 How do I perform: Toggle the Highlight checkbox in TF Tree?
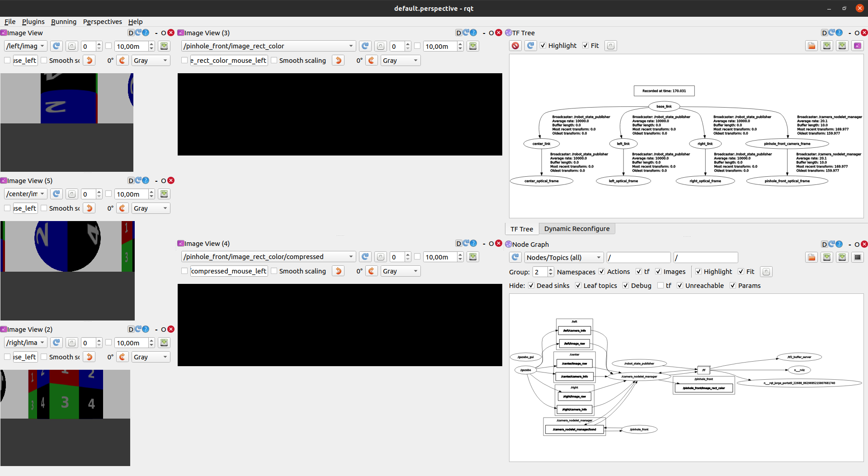click(543, 46)
